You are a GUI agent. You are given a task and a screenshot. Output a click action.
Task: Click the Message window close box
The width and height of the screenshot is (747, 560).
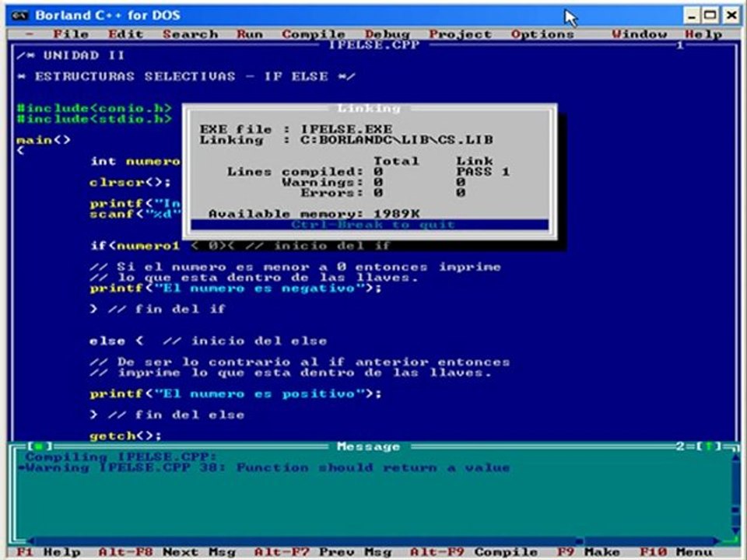point(39,446)
